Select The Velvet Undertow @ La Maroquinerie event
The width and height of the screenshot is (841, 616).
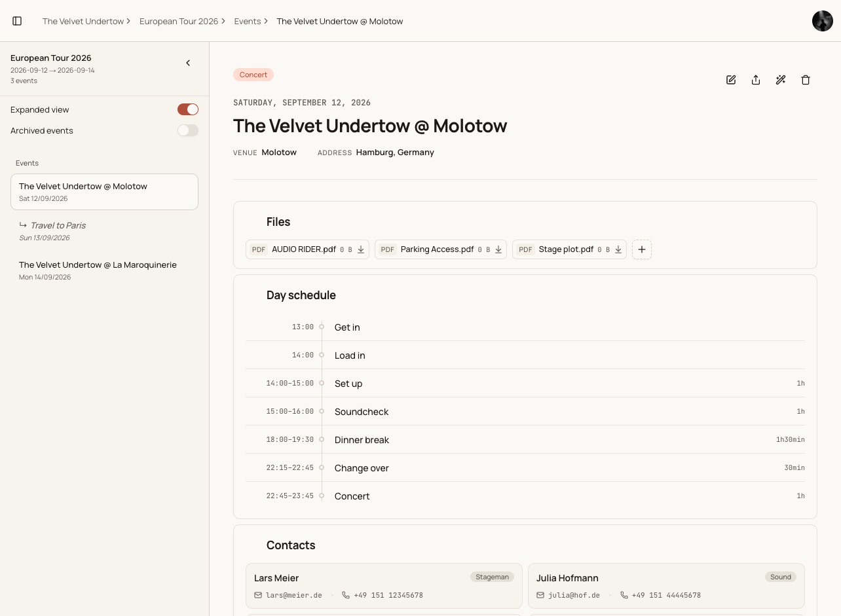(x=104, y=270)
